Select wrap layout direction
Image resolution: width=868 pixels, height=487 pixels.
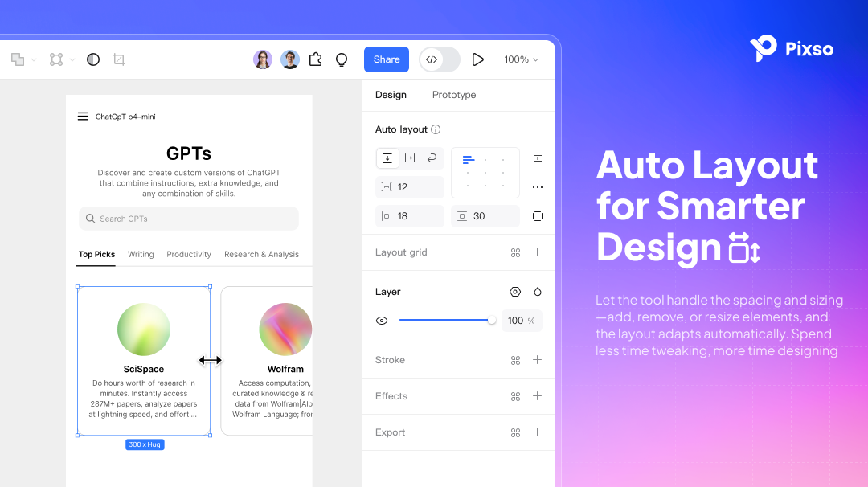pos(432,158)
